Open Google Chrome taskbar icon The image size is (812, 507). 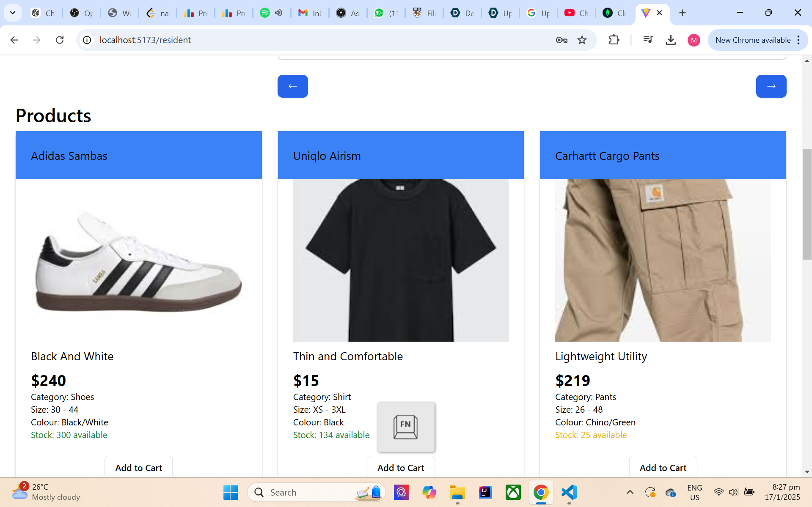[541, 492]
